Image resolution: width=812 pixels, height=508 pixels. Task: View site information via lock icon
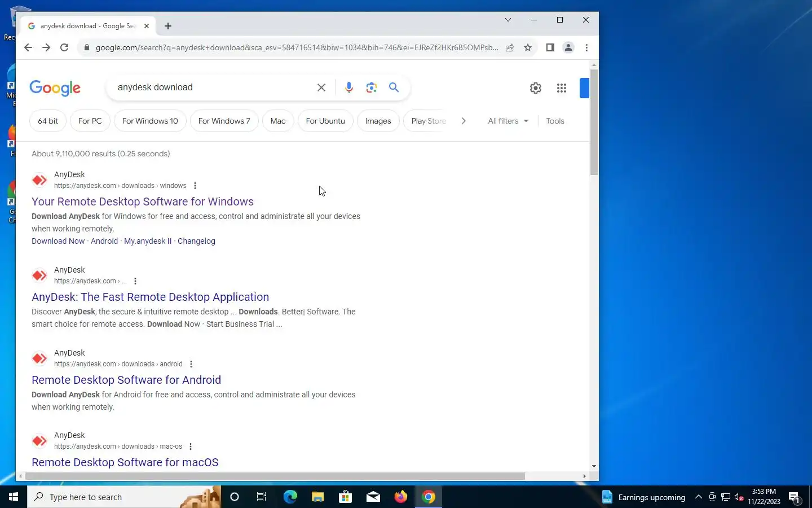point(86,48)
